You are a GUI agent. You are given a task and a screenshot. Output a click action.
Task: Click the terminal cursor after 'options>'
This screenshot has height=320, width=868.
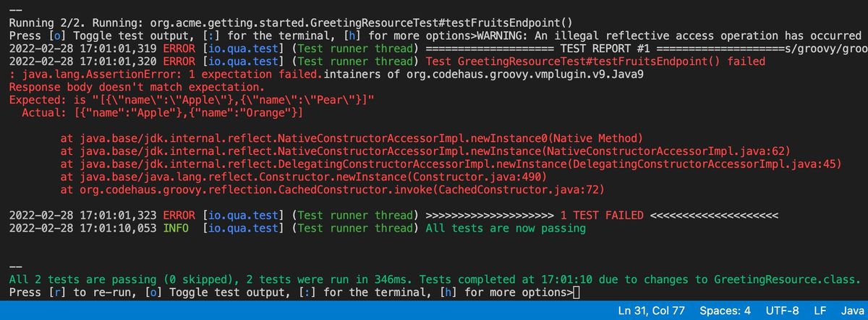point(576,292)
